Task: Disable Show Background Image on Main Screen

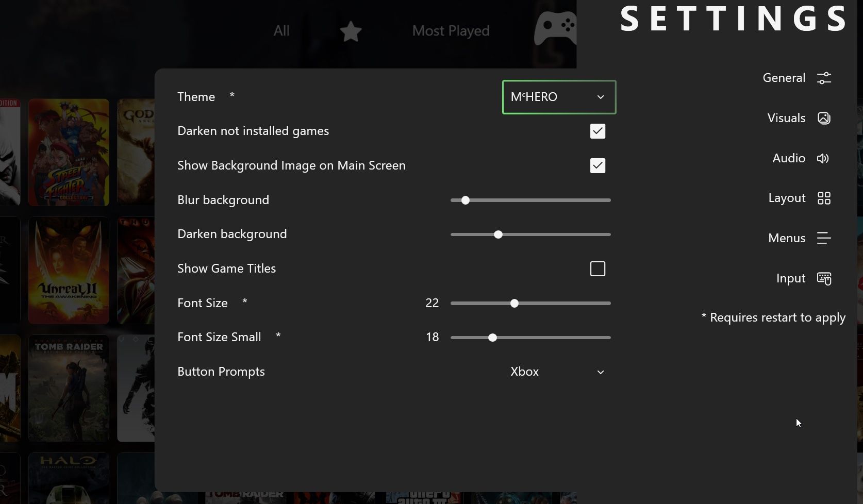Action: coord(597,165)
